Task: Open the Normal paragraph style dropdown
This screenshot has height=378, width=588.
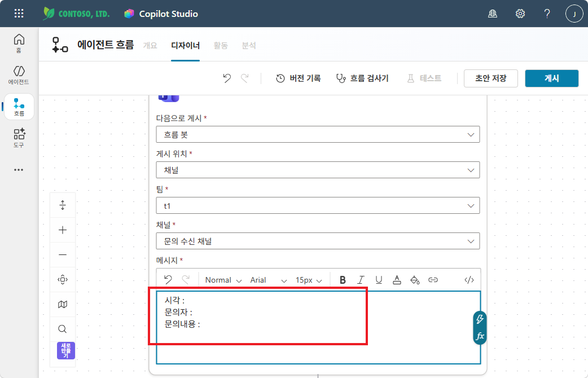Action: pos(223,280)
